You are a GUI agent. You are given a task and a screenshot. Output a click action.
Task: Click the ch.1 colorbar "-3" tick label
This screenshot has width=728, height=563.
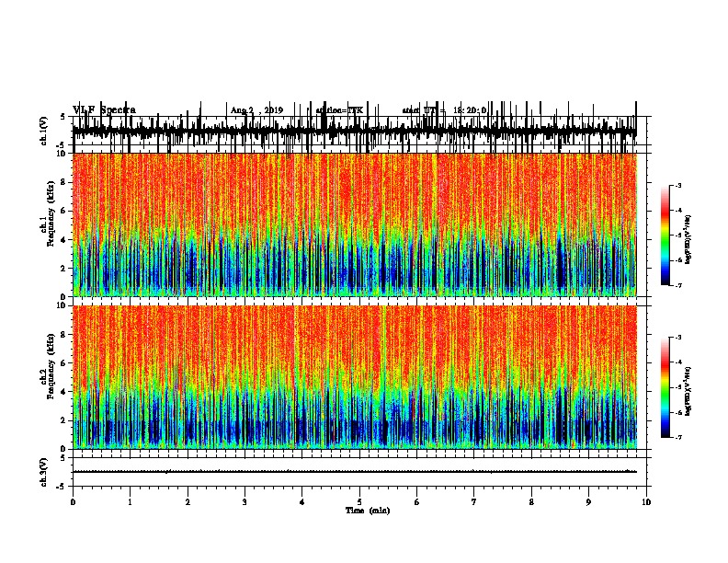pyautogui.click(x=678, y=185)
